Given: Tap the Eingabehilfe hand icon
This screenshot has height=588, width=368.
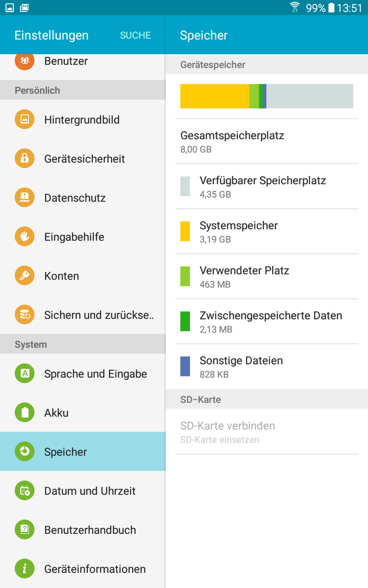Looking at the screenshot, I should (25, 237).
